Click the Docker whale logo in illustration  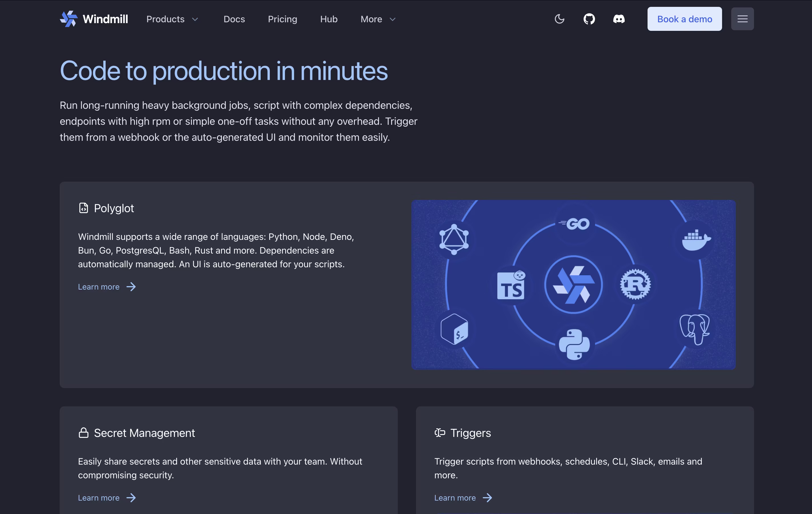[696, 240]
